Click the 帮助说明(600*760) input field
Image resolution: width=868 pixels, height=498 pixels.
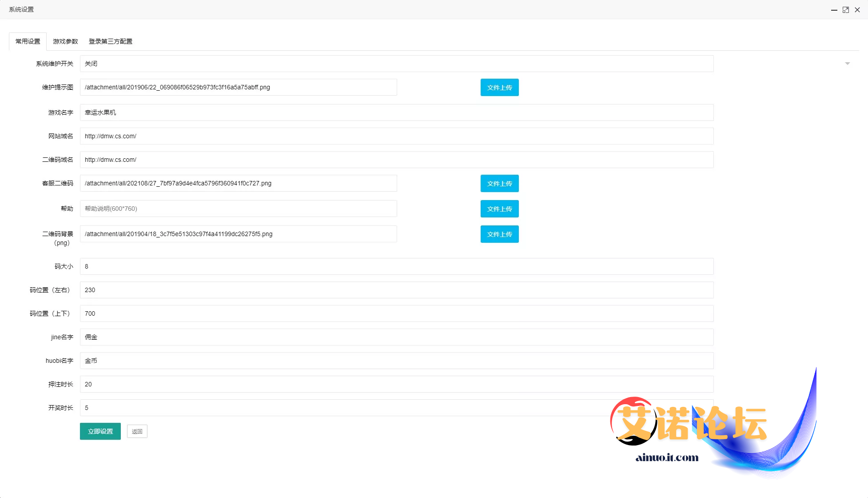pyautogui.click(x=239, y=209)
